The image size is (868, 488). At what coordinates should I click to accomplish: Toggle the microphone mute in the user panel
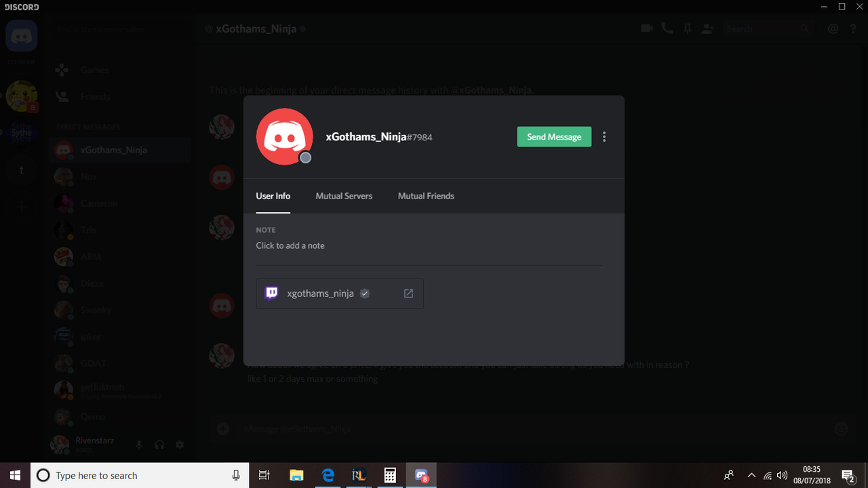point(139,445)
